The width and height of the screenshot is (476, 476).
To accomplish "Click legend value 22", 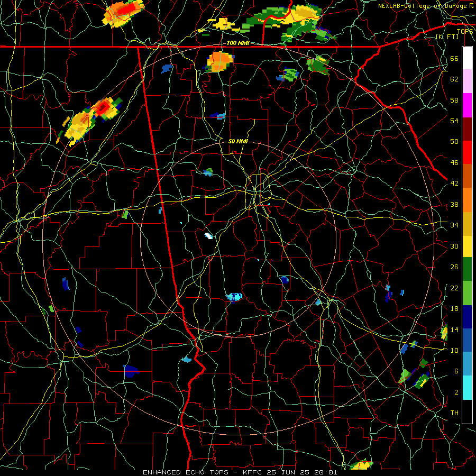I will coord(454,288).
